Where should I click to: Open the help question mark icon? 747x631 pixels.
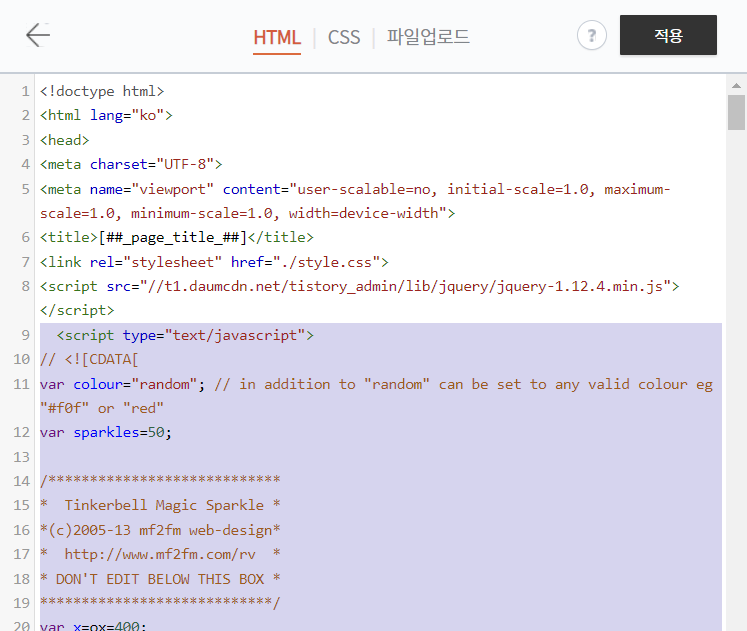[592, 35]
